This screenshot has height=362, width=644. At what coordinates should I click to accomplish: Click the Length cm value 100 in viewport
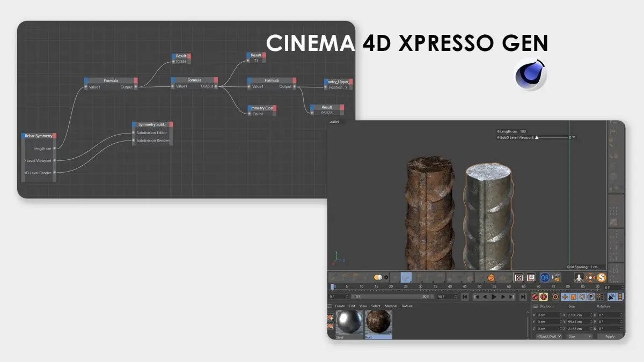pyautogui.click(x=523, y=131)
